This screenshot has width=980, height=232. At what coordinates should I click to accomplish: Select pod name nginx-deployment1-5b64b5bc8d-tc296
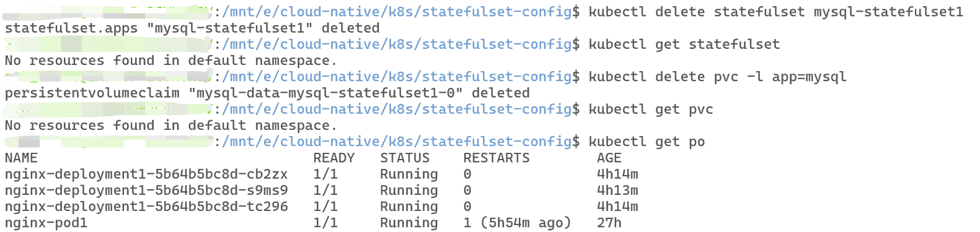tap(146, 207)
